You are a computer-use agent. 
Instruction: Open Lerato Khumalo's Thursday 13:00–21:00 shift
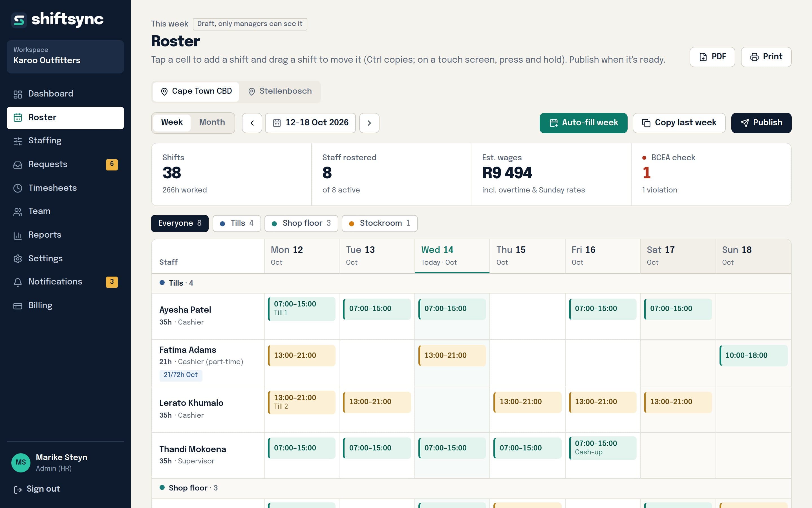point(527,402)
